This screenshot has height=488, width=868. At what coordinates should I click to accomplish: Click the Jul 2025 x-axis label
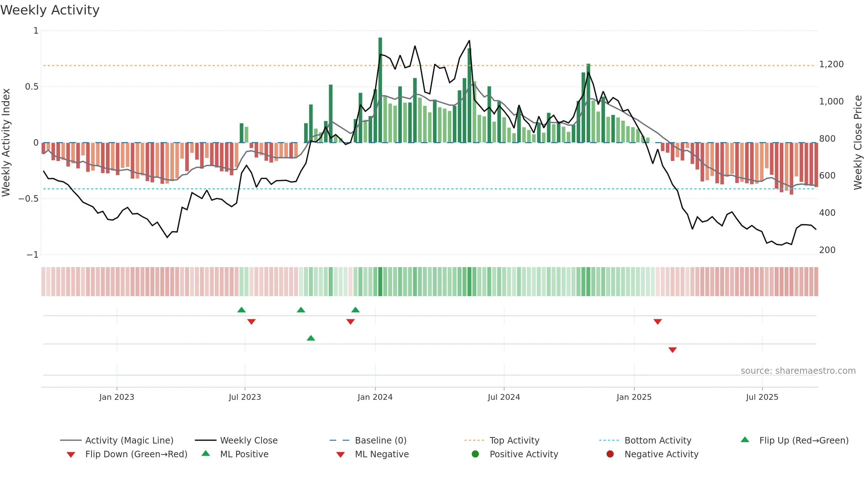click(762, 397)
